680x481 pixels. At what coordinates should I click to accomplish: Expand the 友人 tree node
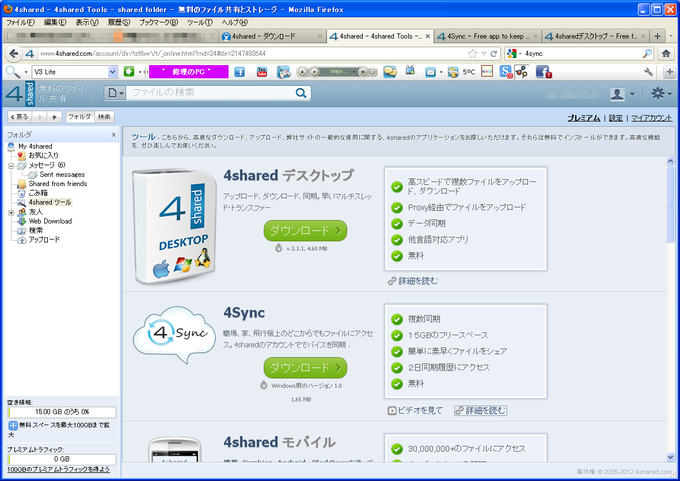(x=11, y=213)
